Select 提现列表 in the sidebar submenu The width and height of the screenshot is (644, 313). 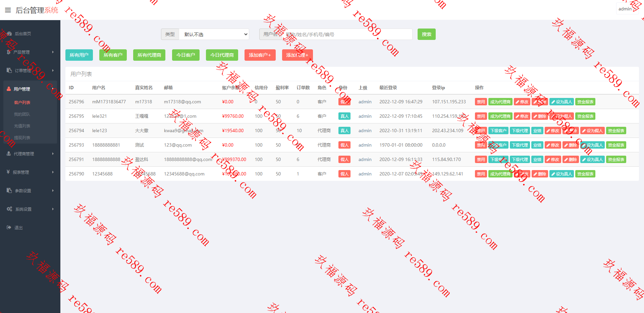click(x=22, y=138)
